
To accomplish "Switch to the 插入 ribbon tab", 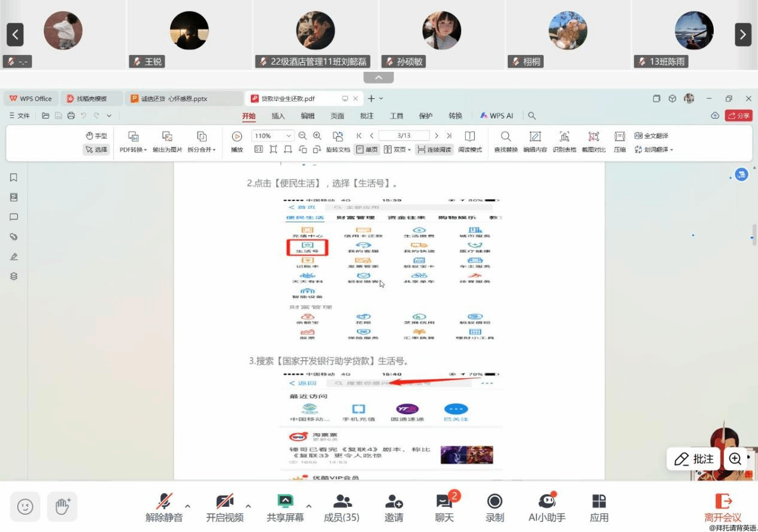I will click(278, 116).
